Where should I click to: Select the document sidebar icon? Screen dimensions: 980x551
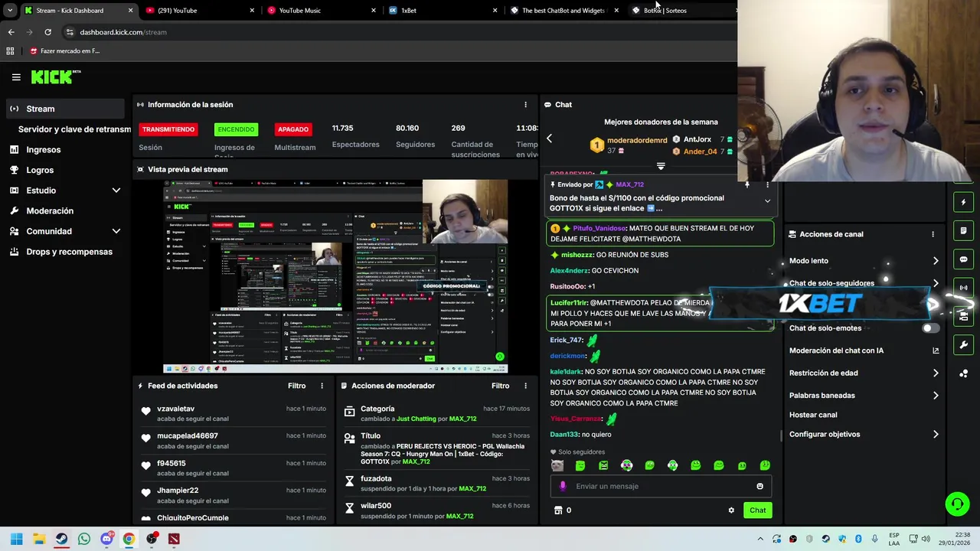pos(964,230)
